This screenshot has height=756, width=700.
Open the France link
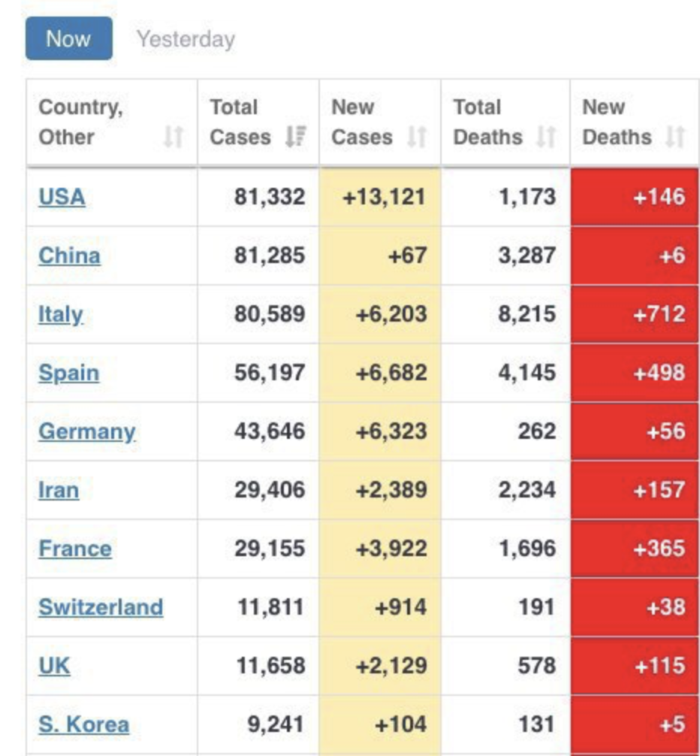(74, 549)
